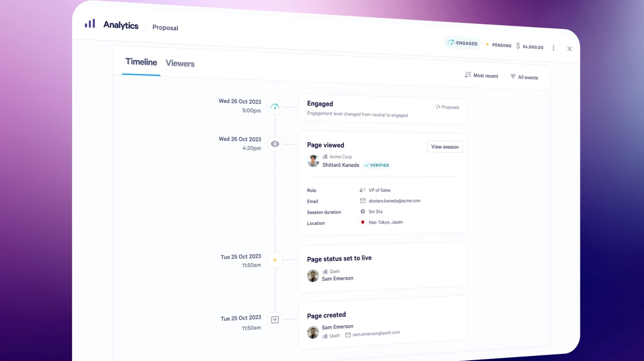Click the Proposals app icon in event card

(x=437, y=107)
